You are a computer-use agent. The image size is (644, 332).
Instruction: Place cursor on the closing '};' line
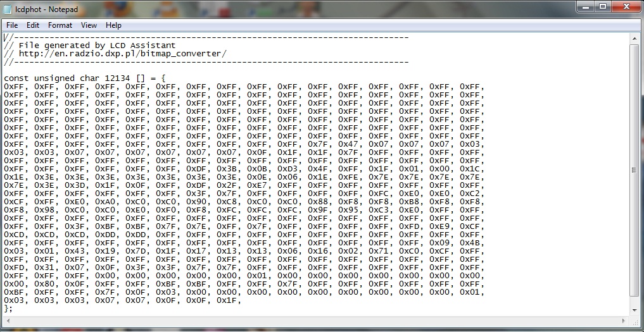pos(8,309)
